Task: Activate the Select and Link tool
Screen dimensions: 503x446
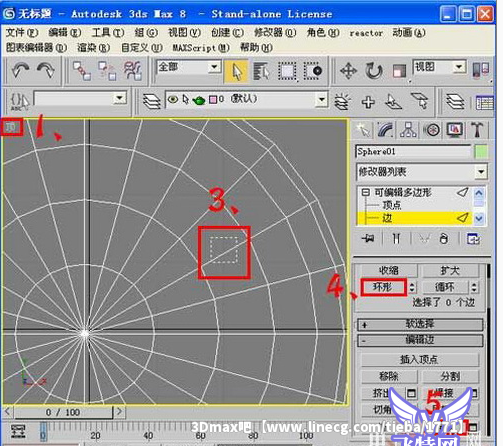Action: [82, 71]
